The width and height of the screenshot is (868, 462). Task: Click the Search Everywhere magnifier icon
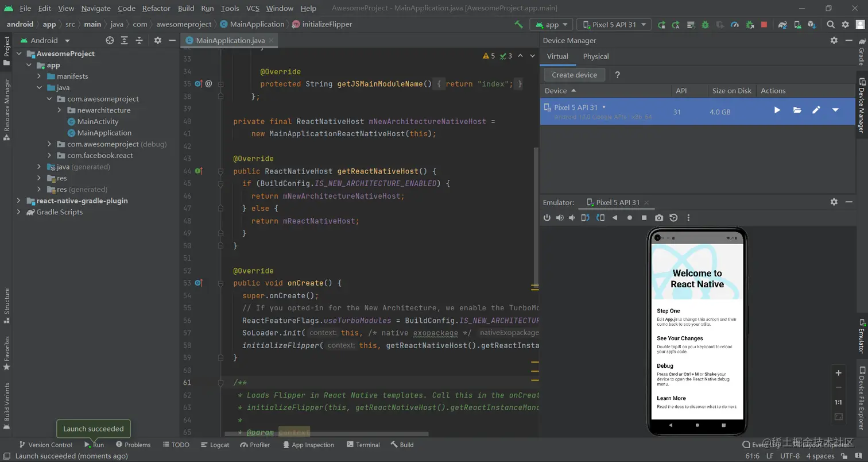pos(831,25)
